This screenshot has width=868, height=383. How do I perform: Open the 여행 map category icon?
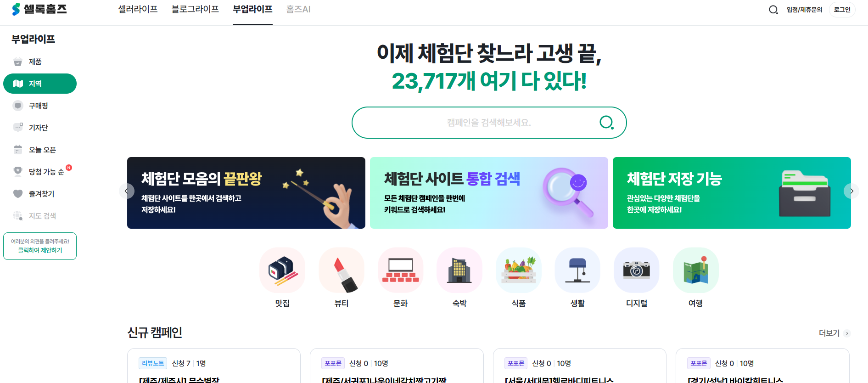(695, 270)
